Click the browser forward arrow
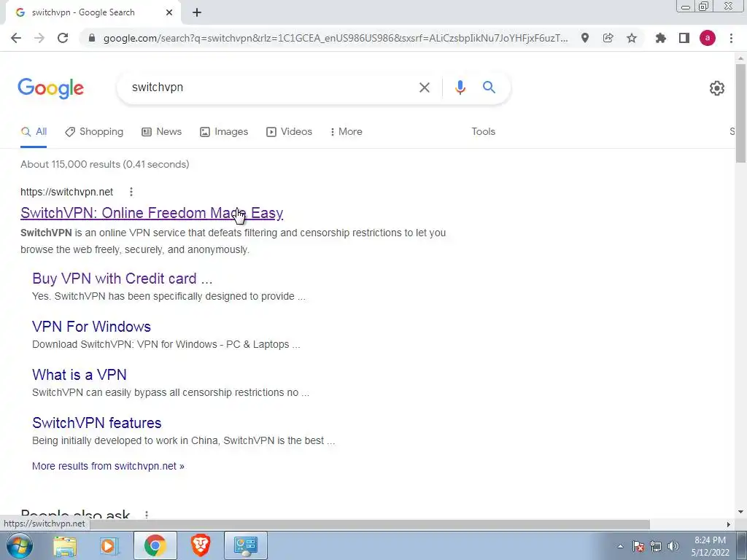 [39, 38]
